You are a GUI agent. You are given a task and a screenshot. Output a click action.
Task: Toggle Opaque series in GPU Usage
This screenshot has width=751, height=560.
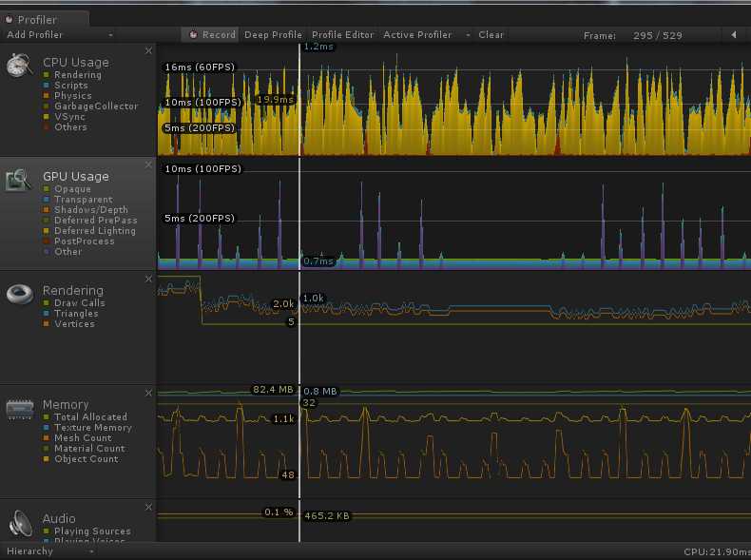[x=47, y=189]
